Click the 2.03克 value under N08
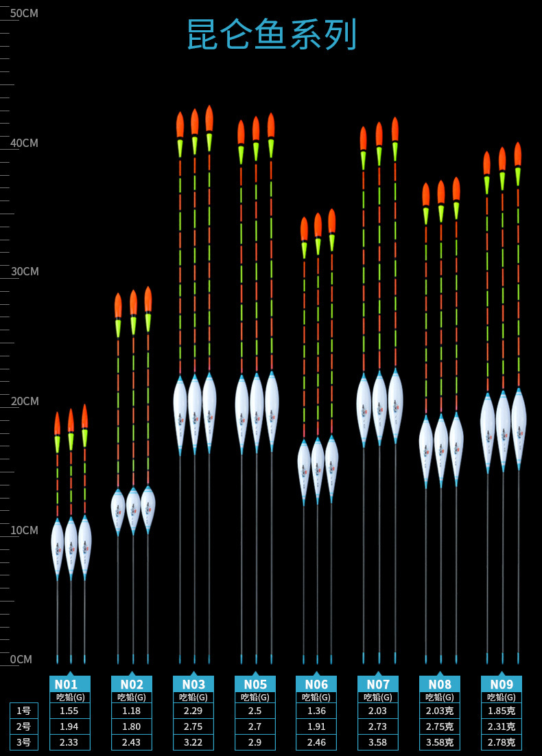 tap(439, 711)
